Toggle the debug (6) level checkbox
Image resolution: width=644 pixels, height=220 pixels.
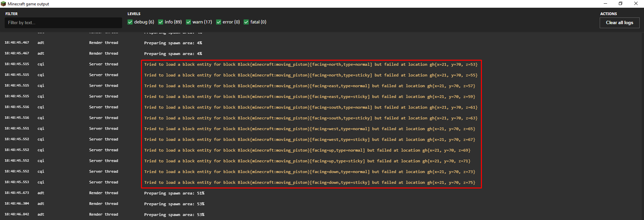coord(130,22)
